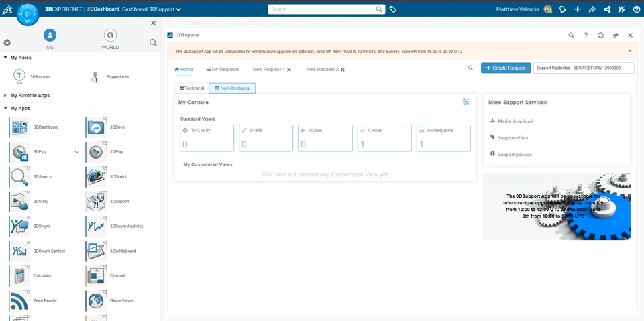Switch to the My Requests tab
This screenshot has width=644, height=321.
223,70
